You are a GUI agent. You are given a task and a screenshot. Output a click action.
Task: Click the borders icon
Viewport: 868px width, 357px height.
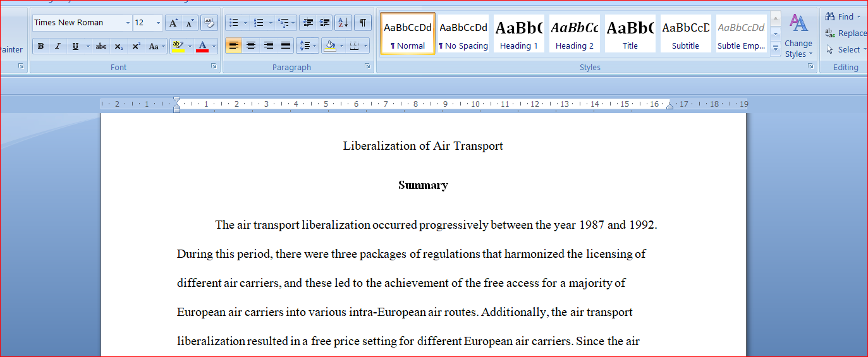pyautogui.click(x=354, y=45)
